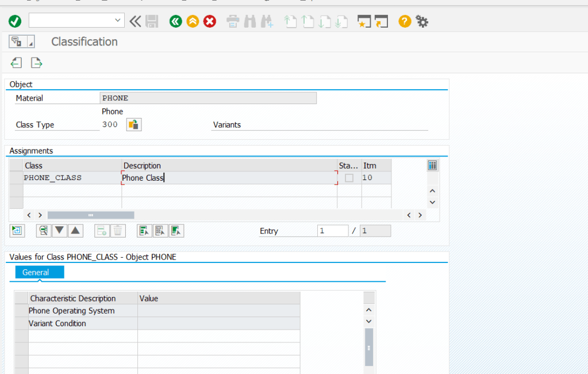Cancel the transaction with the red X icon

(x=209, y=21)
